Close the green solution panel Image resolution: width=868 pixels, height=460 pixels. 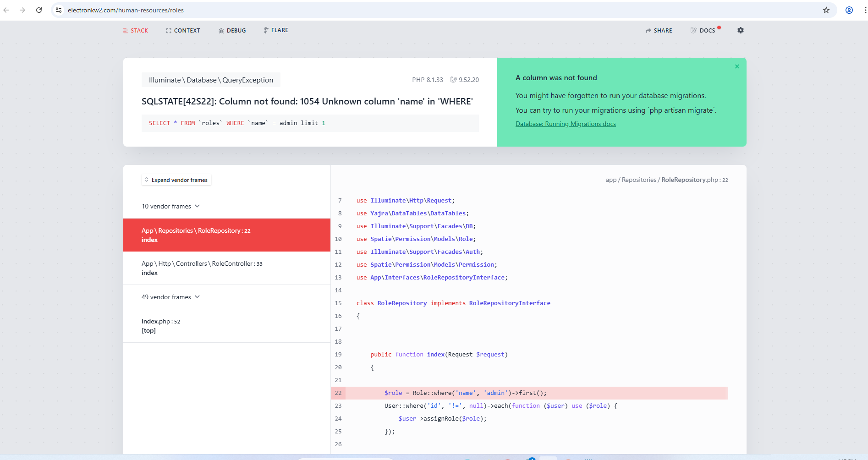click(x=737, y=66)
